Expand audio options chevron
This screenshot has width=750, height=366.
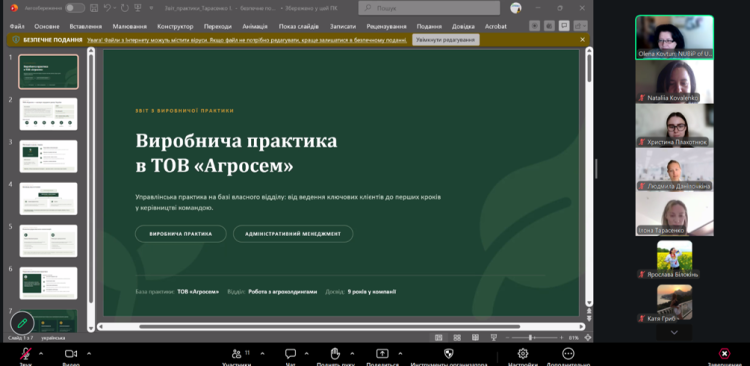(41, 354)
